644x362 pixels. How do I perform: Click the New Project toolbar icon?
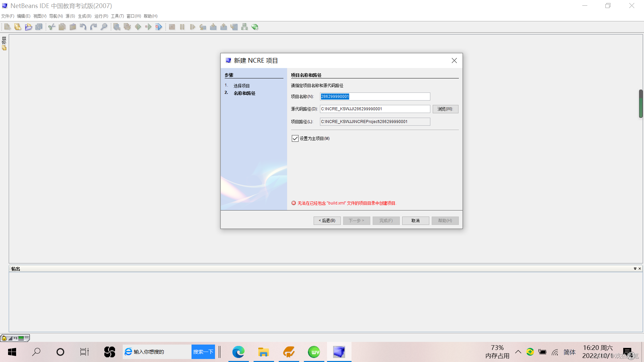pyautogui.click(x=18, y=27)
